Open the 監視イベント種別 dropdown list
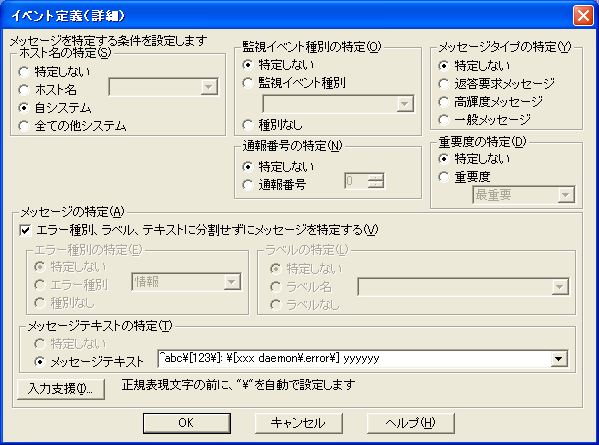Screen dimensions: 599x445 (x=338, y=104)
